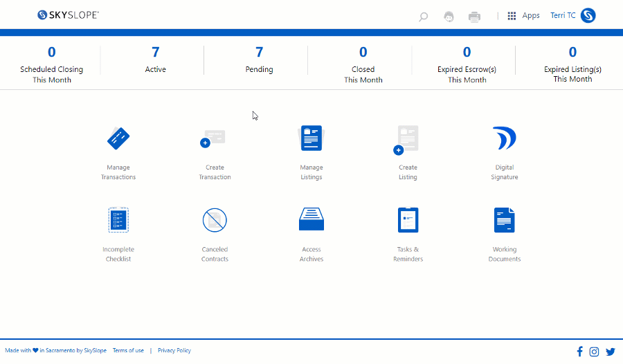Click the Create Transaction label
623x364 pixels.
(215, 172)
